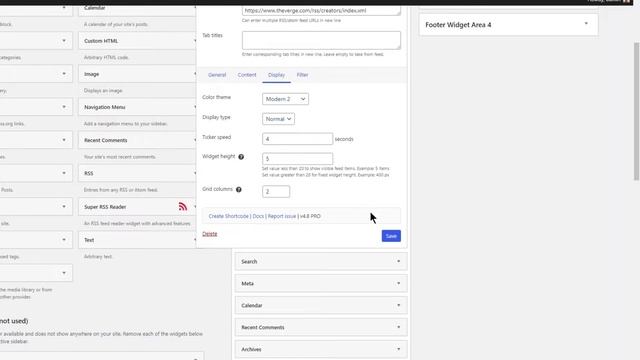
Task: Expand the Text available widget
Action: (137, 240)
